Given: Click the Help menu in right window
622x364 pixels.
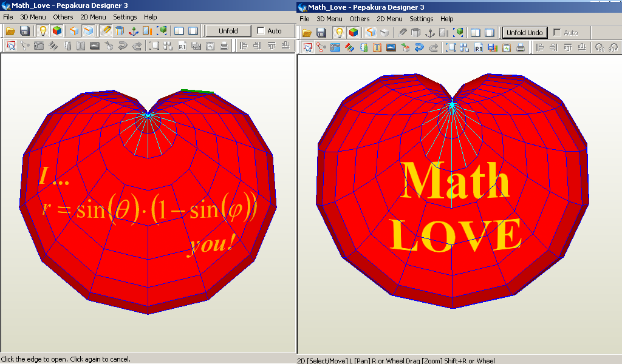Looking at the screenshot, I should pos(446,19).
